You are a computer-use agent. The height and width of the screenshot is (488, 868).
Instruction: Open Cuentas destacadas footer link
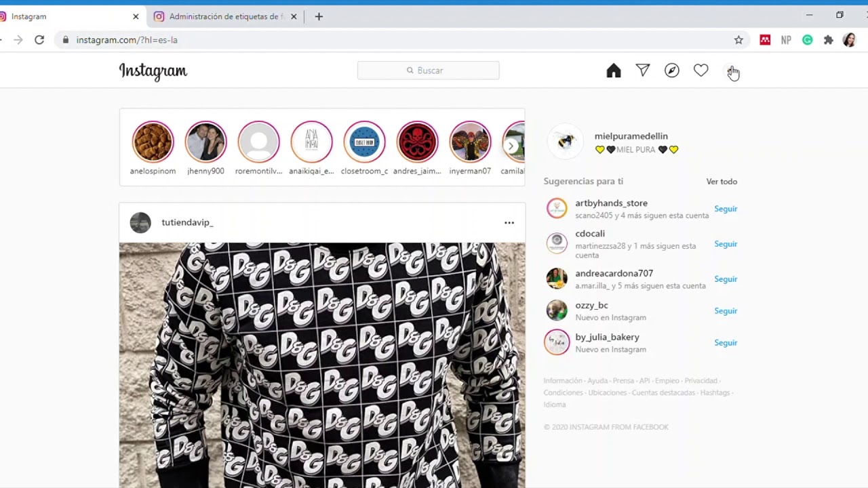tap(663, 393)
